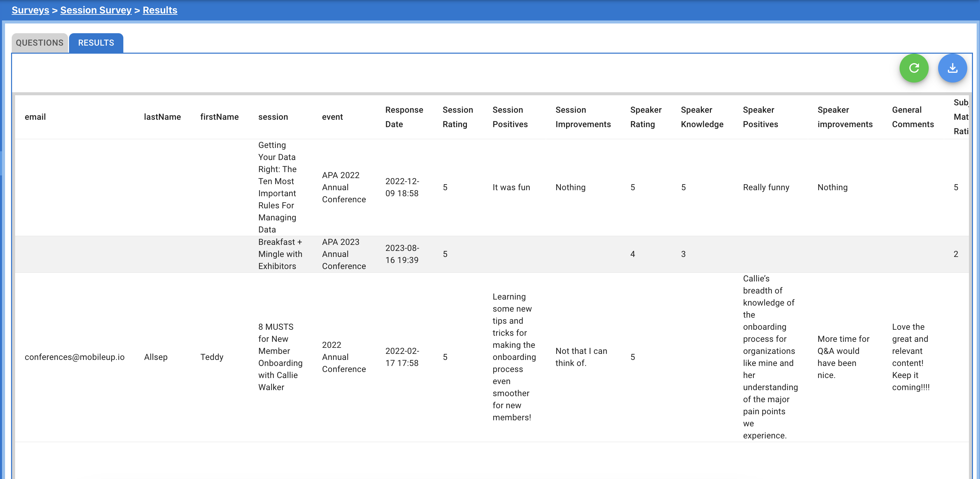Switch to the QUESTIONS tab
Viewport: 980px width, 479px height.
(x=40, y=43)
